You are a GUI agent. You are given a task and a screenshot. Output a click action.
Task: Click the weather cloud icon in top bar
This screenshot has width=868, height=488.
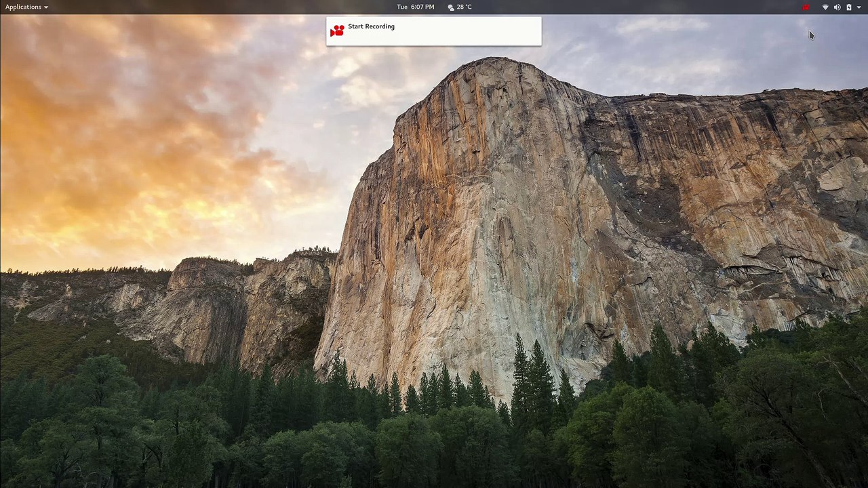pyautogui.click(x=451, y=7)
